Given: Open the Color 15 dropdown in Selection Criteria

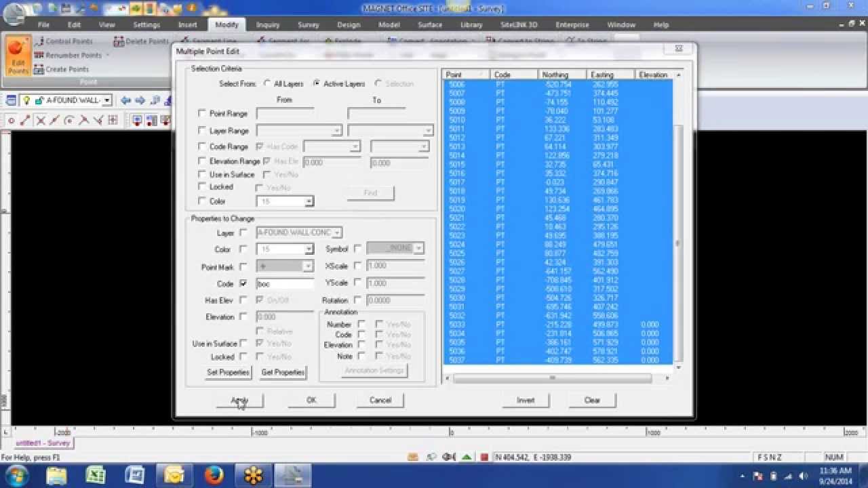Looking at the screenshot, I should click(x=309, y=201).
